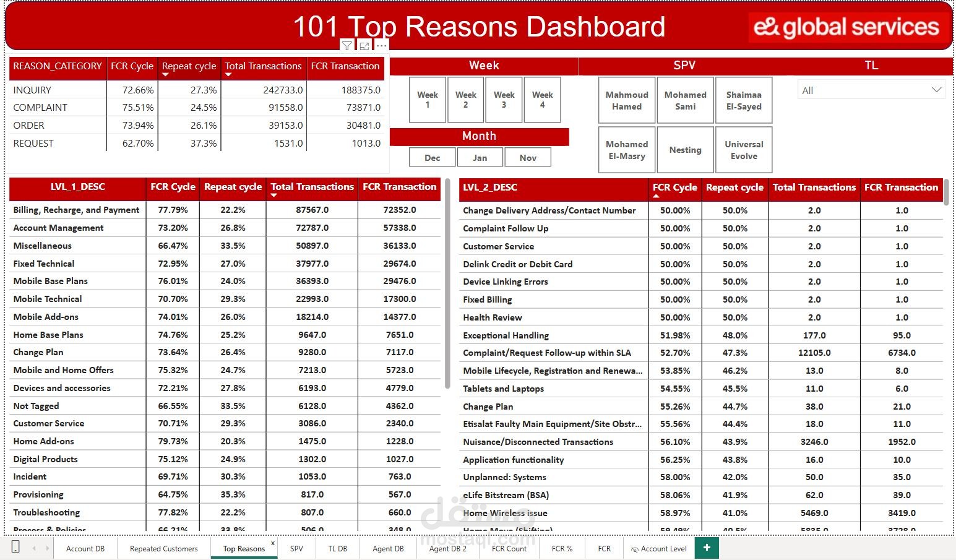Filter SPV by Mohamed Sami
Image resolution: width=956 pixels, height=560 pixels.
coord(686,100)
